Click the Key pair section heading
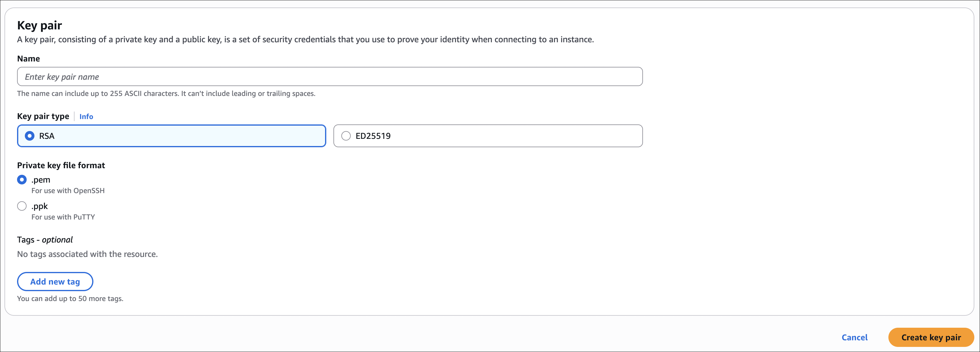Image resolution: width=980 pixels, height=352 pixels. point(40,25)
